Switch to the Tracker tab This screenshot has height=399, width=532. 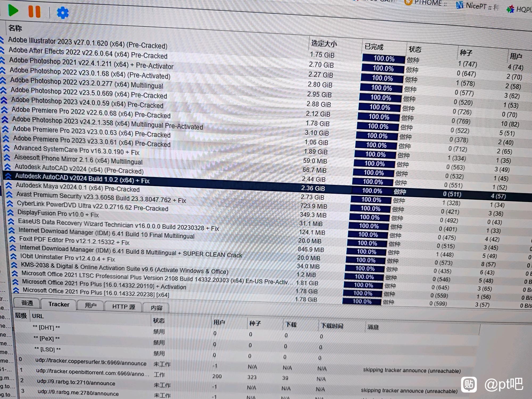59,304
